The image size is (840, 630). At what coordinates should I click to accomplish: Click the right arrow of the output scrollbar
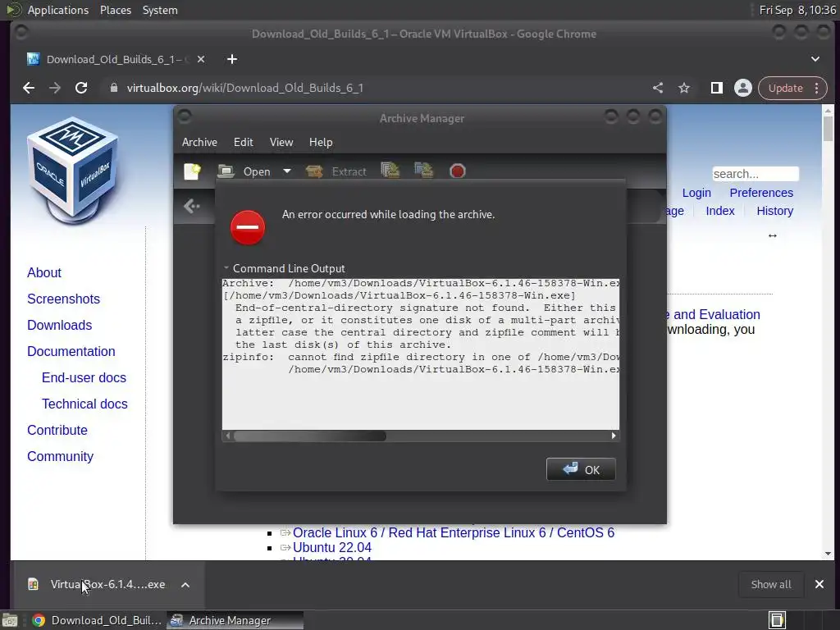pyautogui.click(x=614, y=436)
